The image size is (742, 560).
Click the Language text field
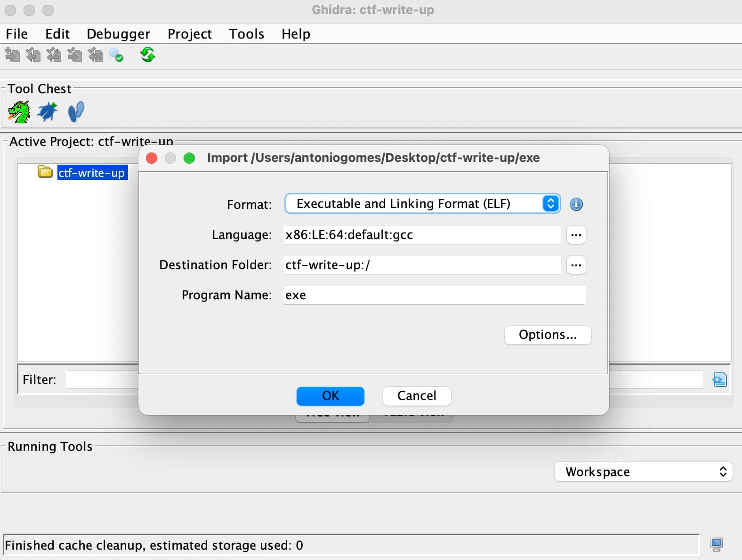coord(422,235)
